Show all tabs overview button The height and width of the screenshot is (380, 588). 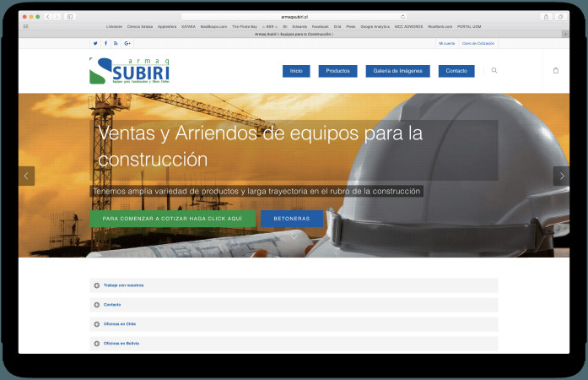pyautogui.click(x=561, y=17)
